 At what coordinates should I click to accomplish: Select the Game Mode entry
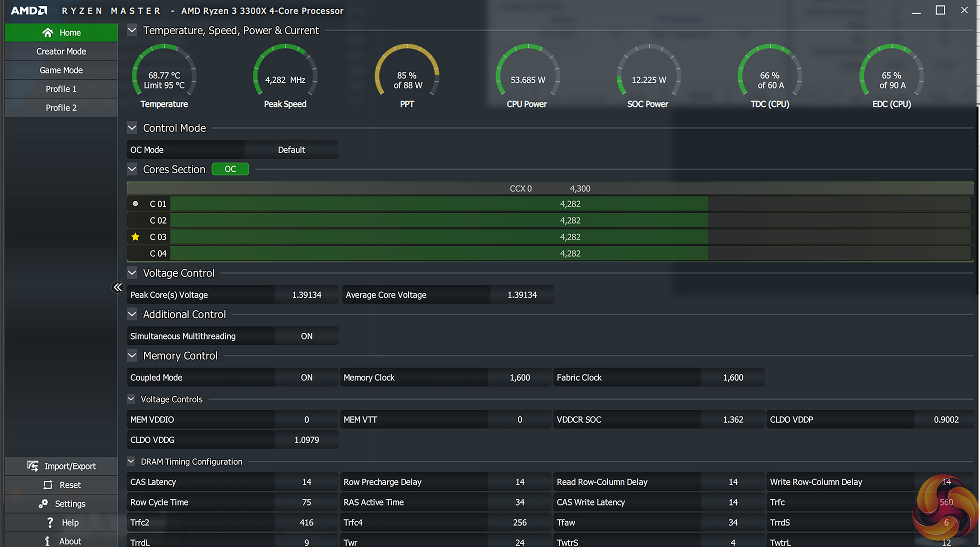pyautogui.click(x=61, y=70)
